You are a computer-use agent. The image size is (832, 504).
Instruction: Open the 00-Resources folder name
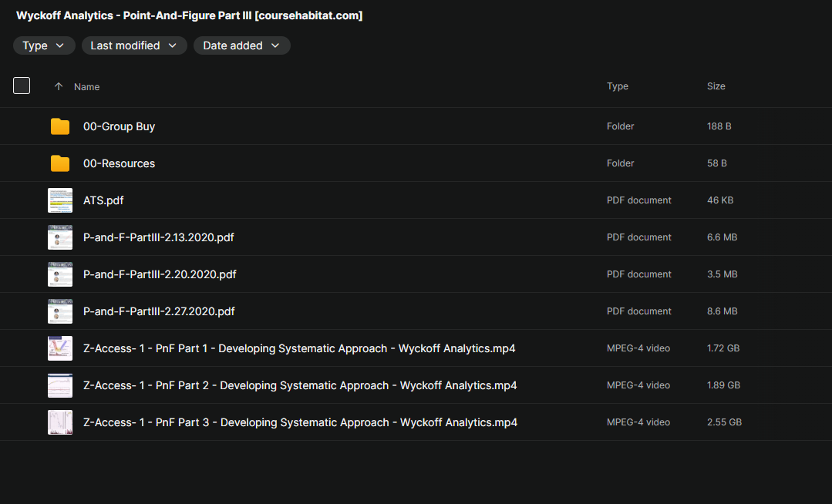pyautogui.click(x=119, y=163)
